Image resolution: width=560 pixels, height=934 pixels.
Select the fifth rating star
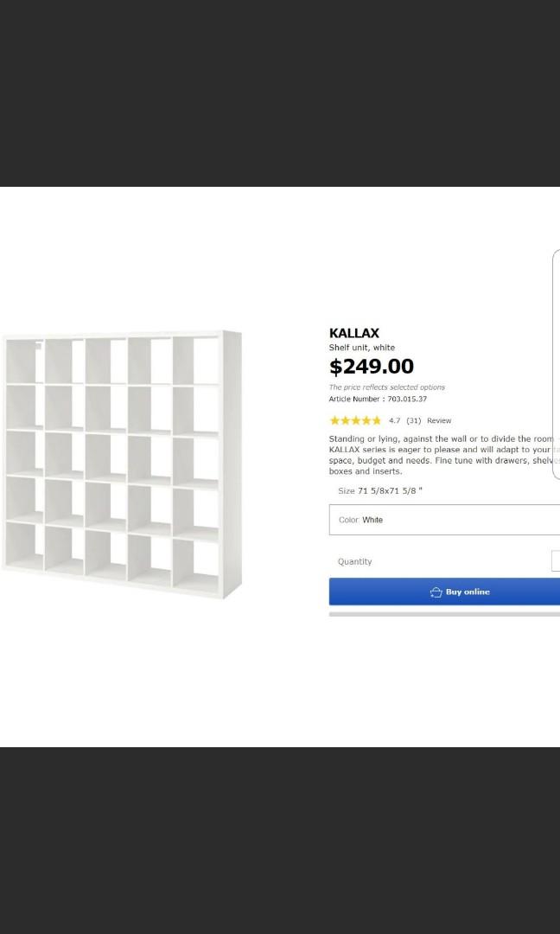[375, 420]
